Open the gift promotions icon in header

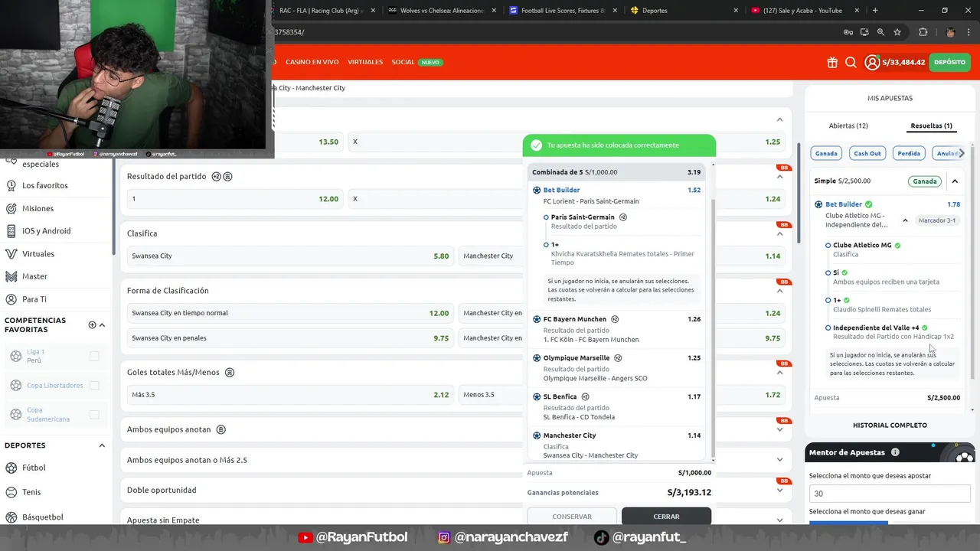pos(832,63)
